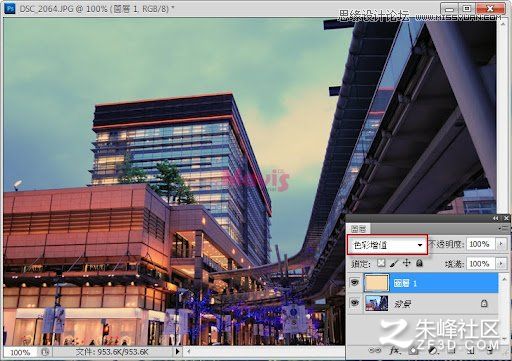Open the 色彩增值 blend mode dropdown
This screenshot has height=361, width=512.
[x=387, y=245]
